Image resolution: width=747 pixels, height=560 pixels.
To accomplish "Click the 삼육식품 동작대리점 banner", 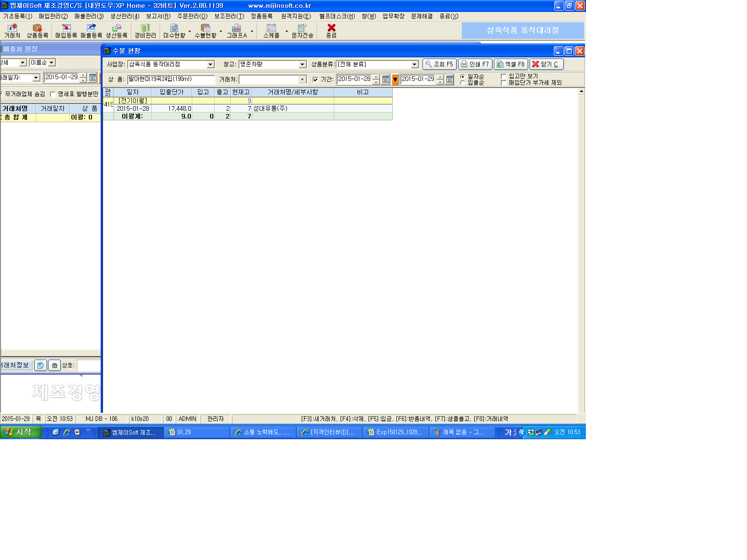I will [523, 31].
